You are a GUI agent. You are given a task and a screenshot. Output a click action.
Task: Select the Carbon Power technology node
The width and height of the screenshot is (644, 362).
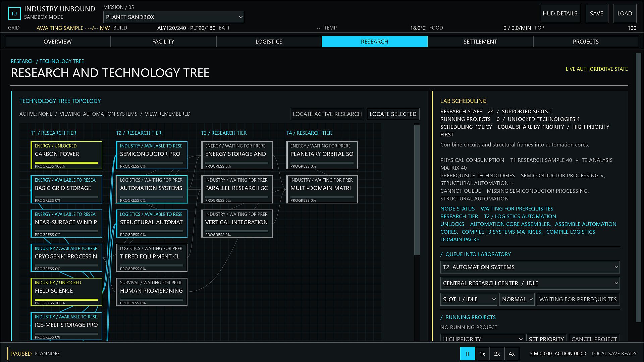pos(66,155)
